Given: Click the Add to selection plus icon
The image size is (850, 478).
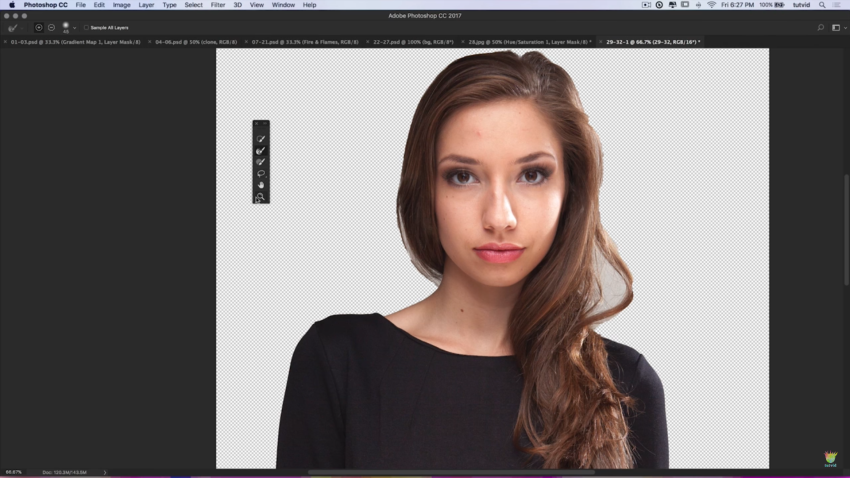Looking at the screenshot, I should (x=38, y=28).
